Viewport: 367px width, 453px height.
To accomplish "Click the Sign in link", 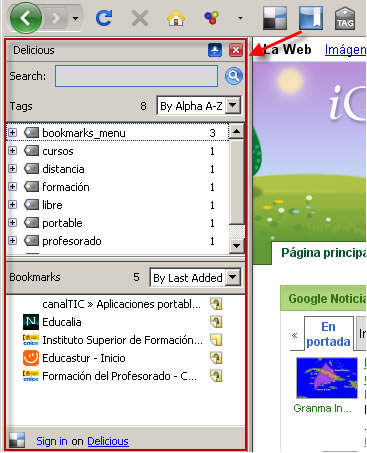I will point(52,441).
